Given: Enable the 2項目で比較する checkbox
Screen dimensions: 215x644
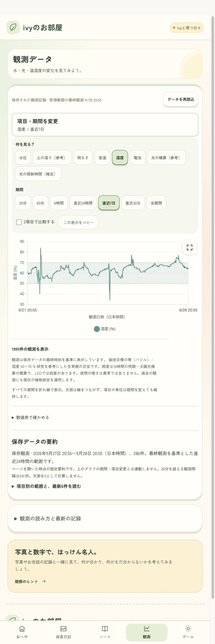Looking at the screenshot, I should point(19,222).
